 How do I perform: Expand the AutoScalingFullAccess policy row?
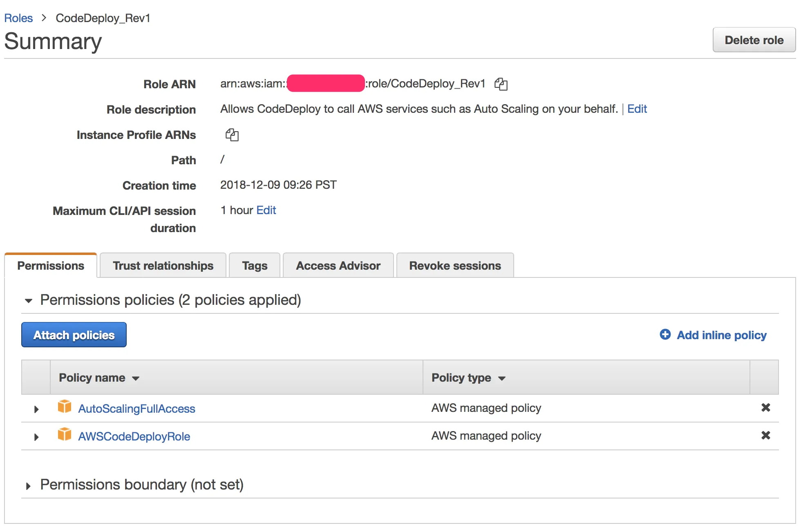tap(36, 409)
